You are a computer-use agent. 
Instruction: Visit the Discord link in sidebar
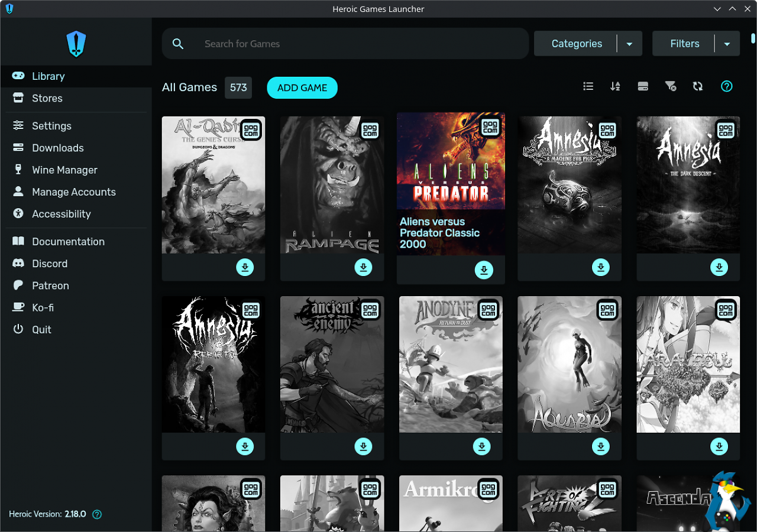pos(76,263)
